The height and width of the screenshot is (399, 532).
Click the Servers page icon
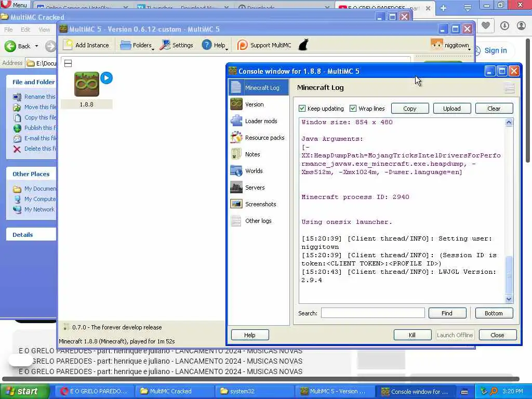tap(236, 187)
